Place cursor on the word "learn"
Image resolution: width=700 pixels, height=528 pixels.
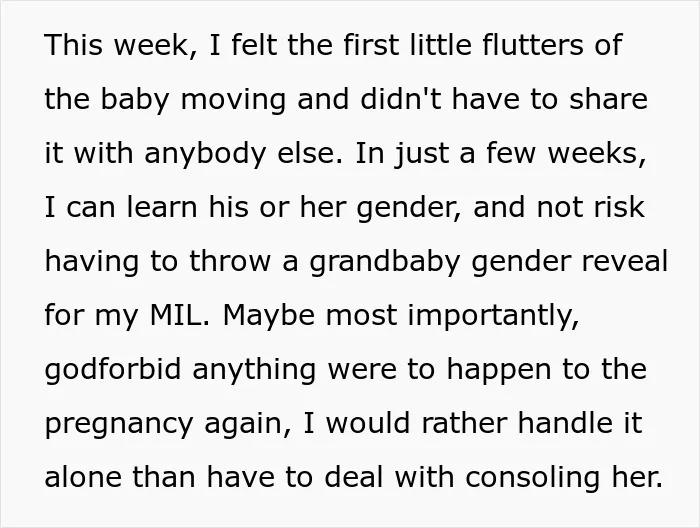point(162,207)
